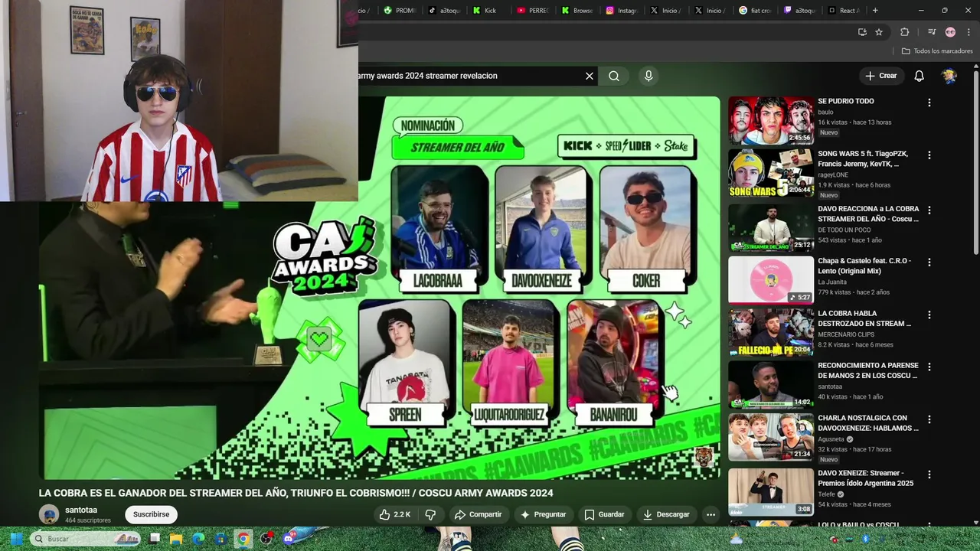Open Microsoft Edge from the taskbar

(199, 539)
